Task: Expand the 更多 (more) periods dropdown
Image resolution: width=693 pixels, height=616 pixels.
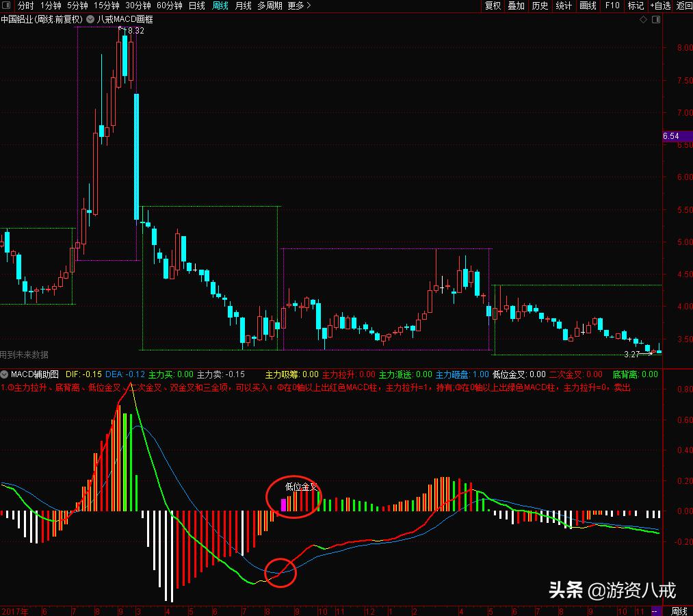Action: pos(297,5)
